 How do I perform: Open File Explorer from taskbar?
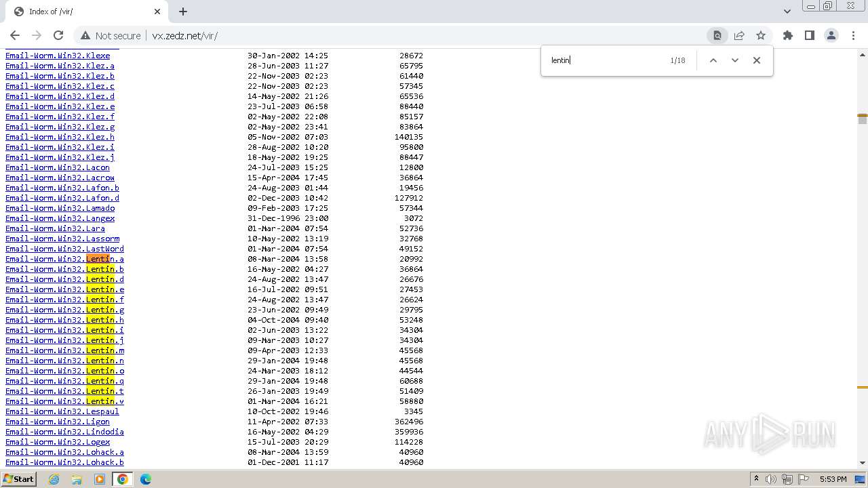pos(77,479)
